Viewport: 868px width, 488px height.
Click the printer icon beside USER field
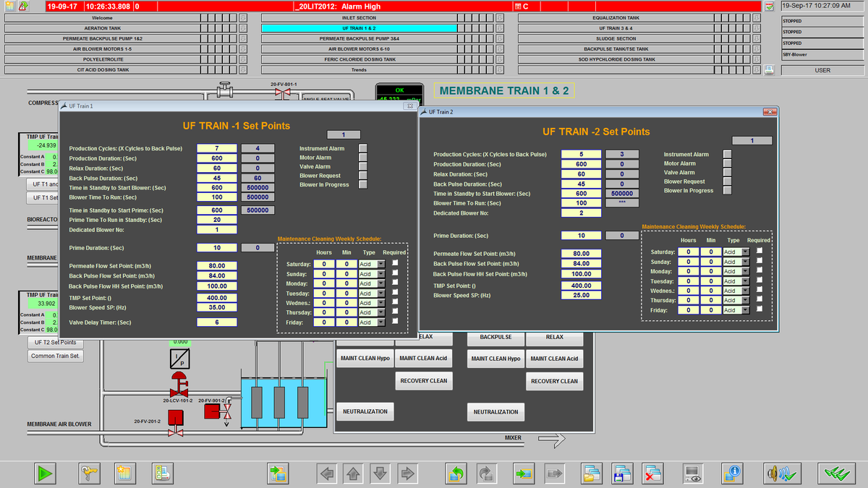click(770, 70)
